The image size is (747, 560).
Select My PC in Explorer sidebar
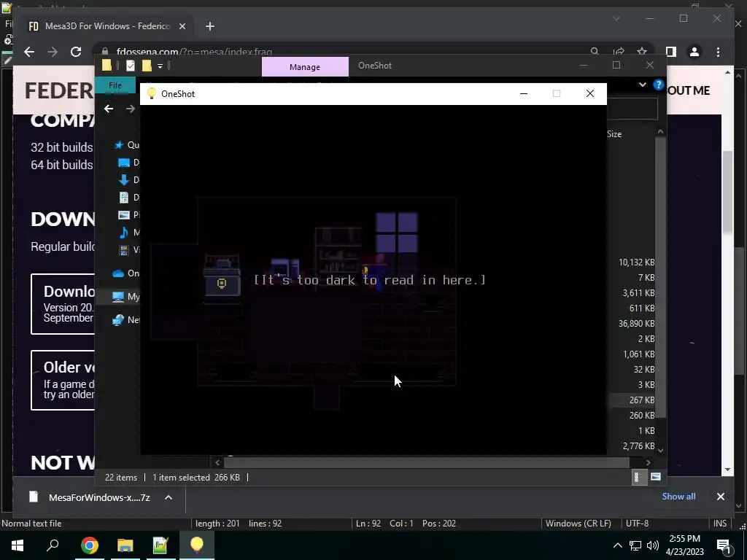(x=126, y=297)
